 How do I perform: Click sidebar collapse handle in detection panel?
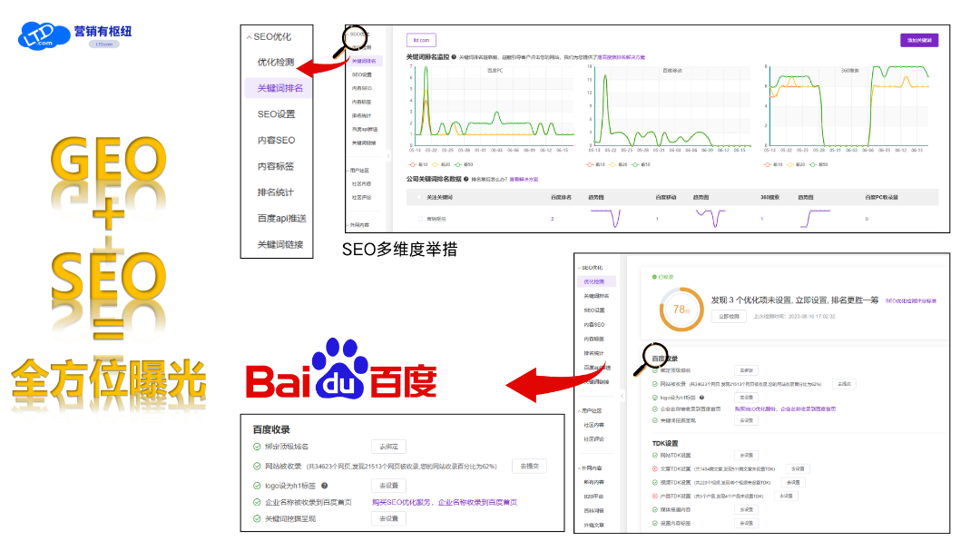[622, 396]
